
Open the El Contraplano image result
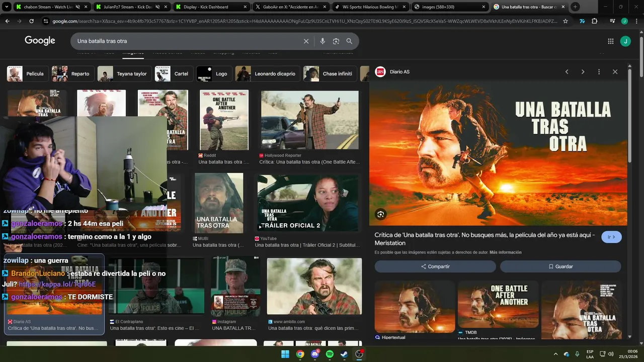[156, 287]
